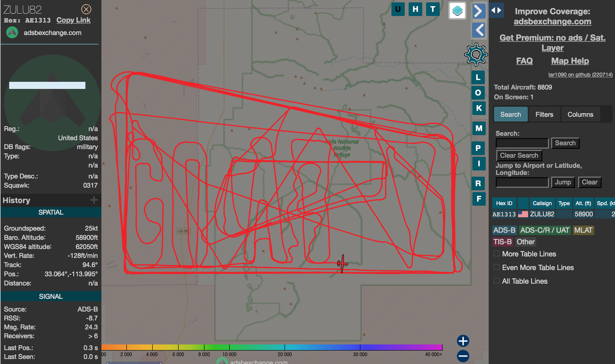Click the US flag in table row
Screen dimensions: 615x364
(523, 214)
